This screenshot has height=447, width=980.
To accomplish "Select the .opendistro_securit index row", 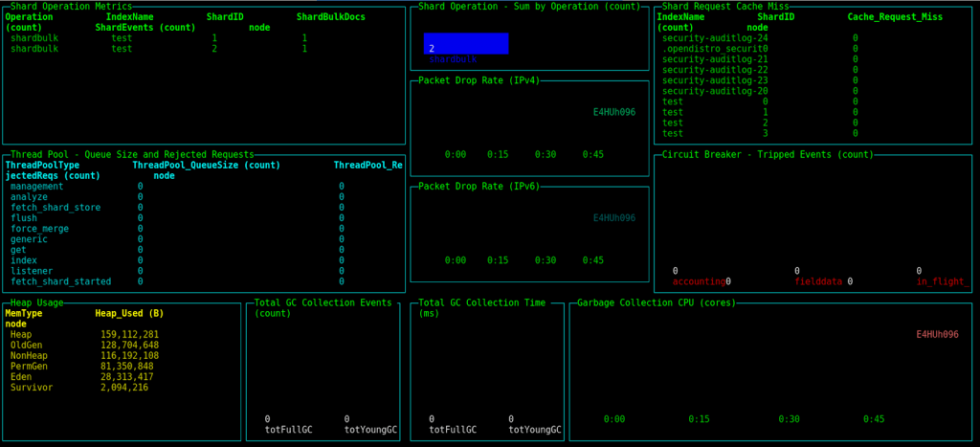I will coord(759,49).
